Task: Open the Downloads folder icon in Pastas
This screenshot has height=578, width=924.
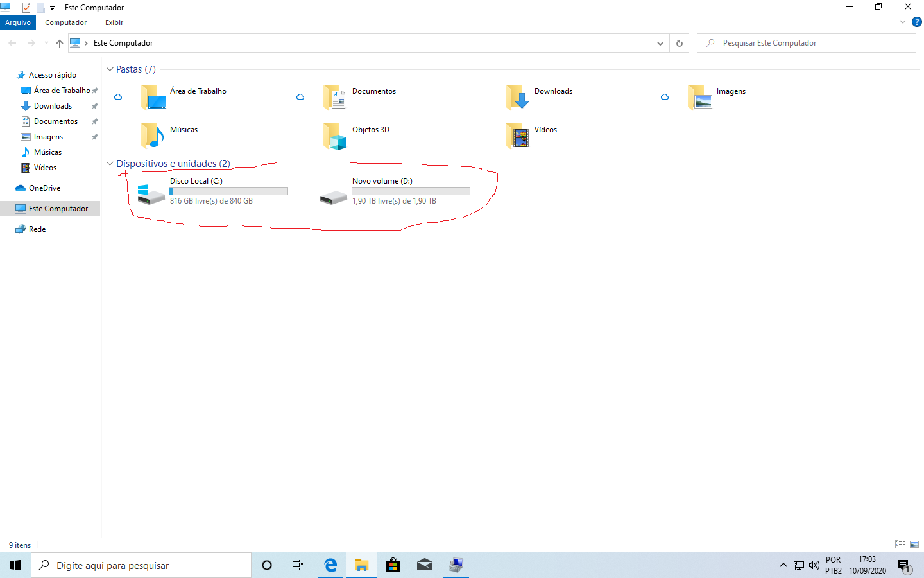Action: click(518, 97)
